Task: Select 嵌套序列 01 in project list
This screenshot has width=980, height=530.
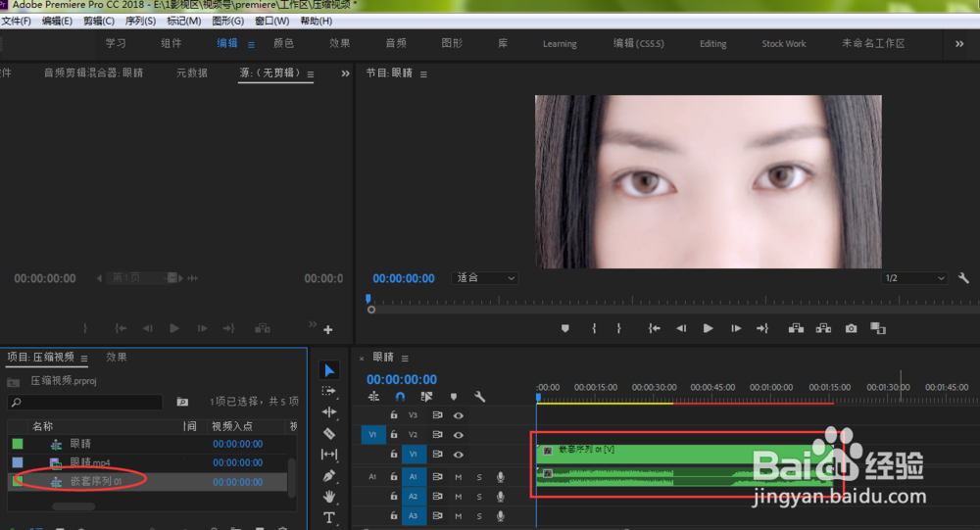Action: [x=96, y=481]
